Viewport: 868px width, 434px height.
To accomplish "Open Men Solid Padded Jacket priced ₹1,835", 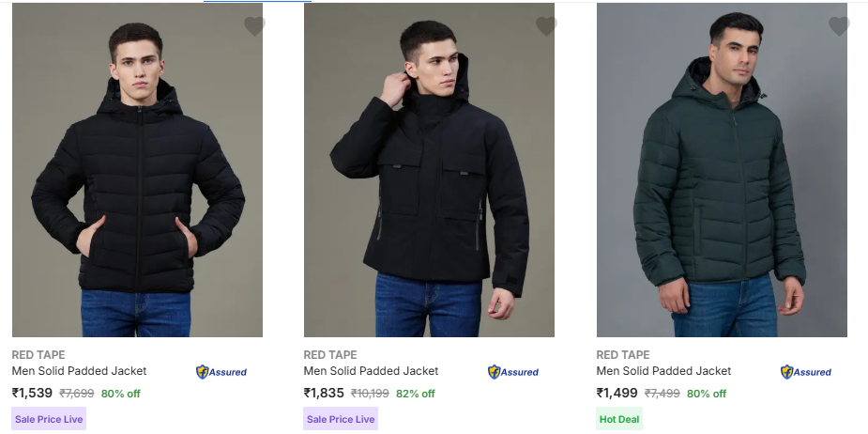I will [x=371, y=371].
